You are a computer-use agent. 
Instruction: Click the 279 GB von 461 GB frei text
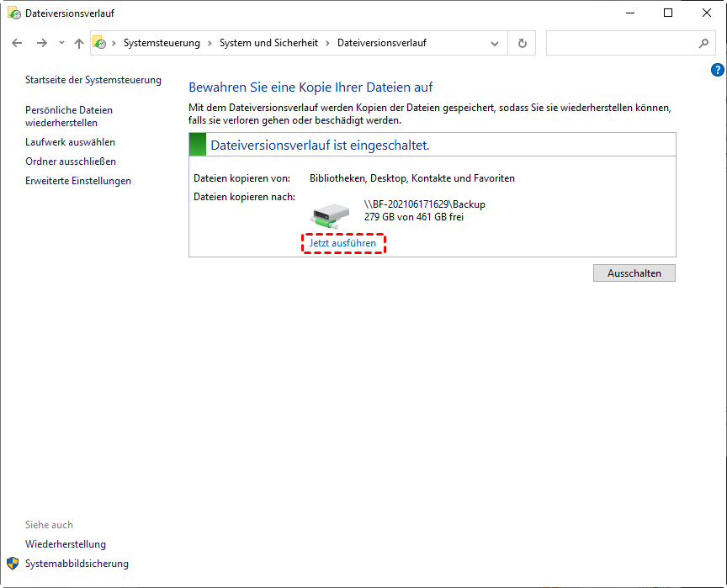point(414,217)
